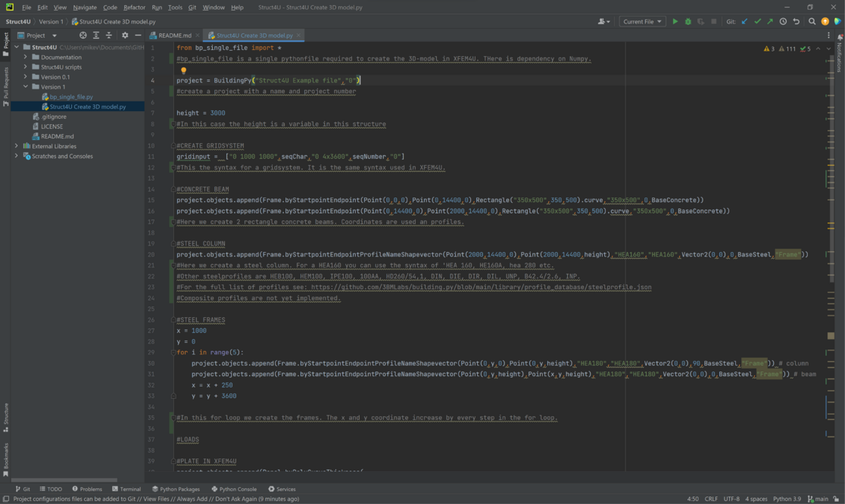Click the Git update/pull blue arrow icon
This screenshot has height=504, width=845.
[x=744, y=21]
